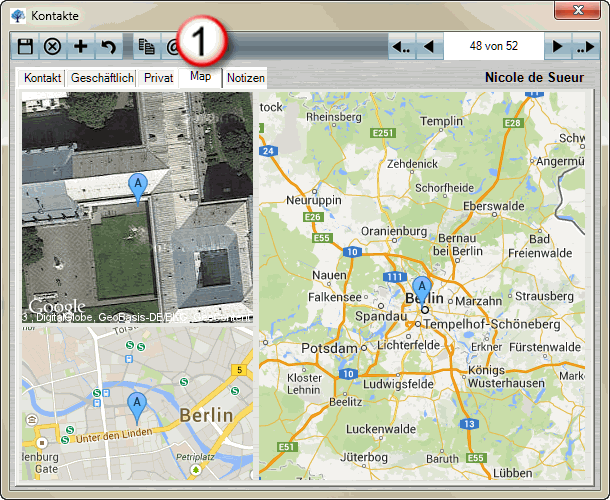This screenshot has width=610, height=500.
Task: Click the Map tab
Action: click(x=201, y=76)
